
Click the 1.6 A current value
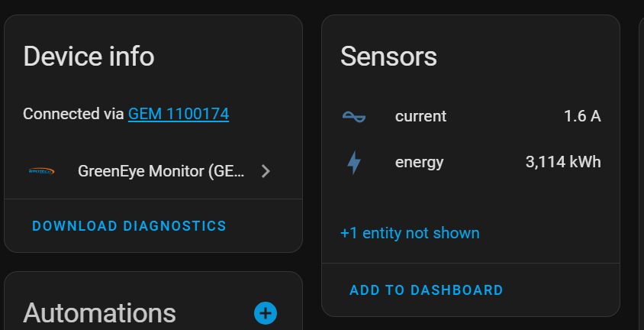[x=582, y=117]
